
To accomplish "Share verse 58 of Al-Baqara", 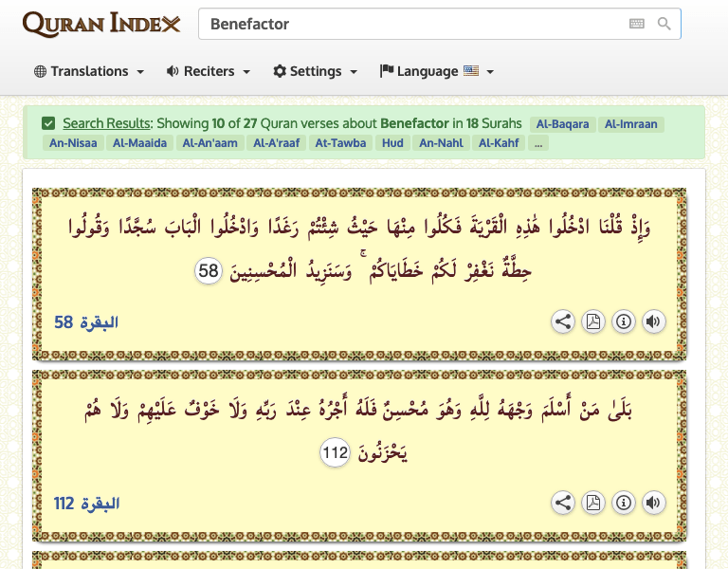I will pos(563,321).
